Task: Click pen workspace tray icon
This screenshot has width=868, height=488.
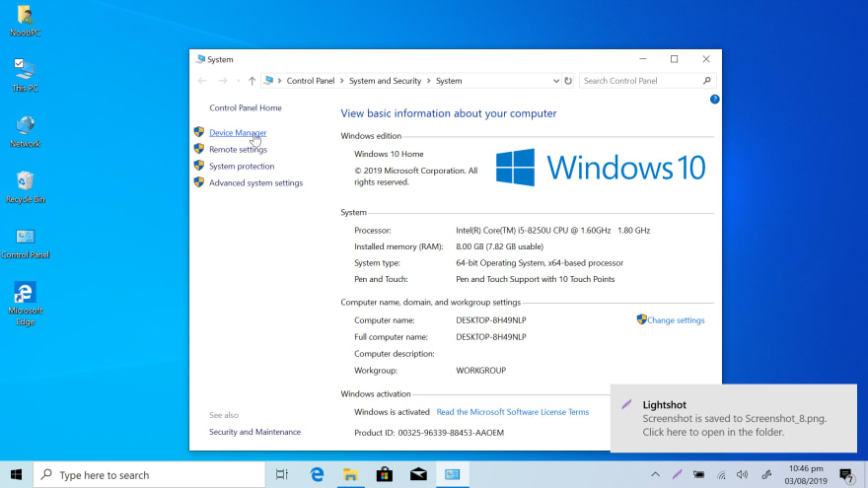Action: tap(766, 475)
